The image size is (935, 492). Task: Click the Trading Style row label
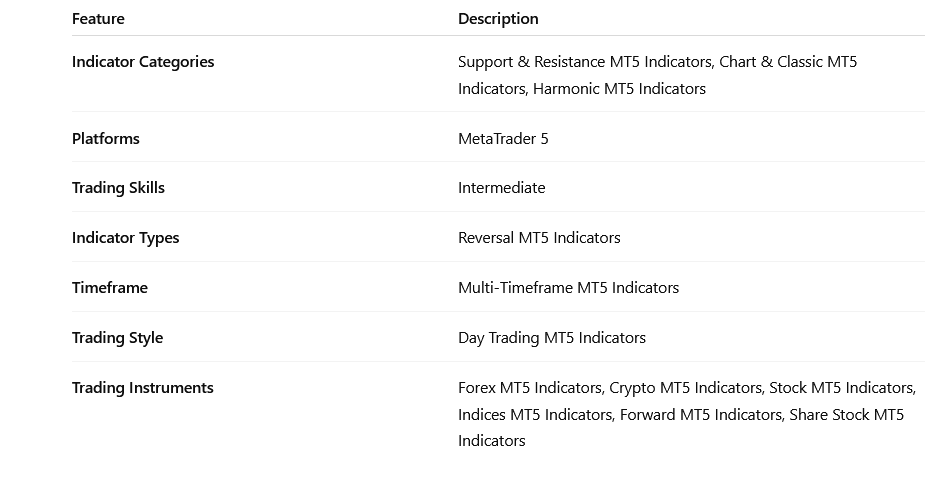117,338
